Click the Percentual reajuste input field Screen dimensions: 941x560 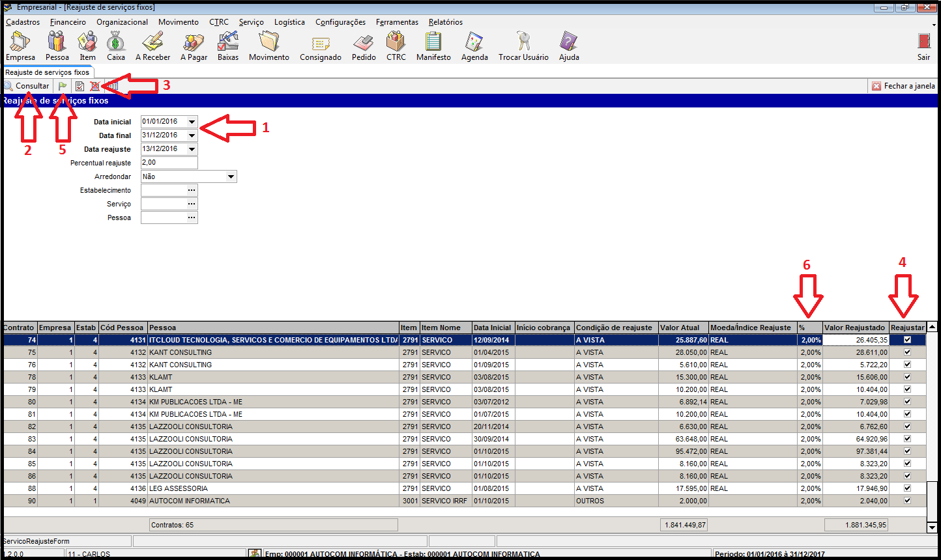tap(169, 163)
